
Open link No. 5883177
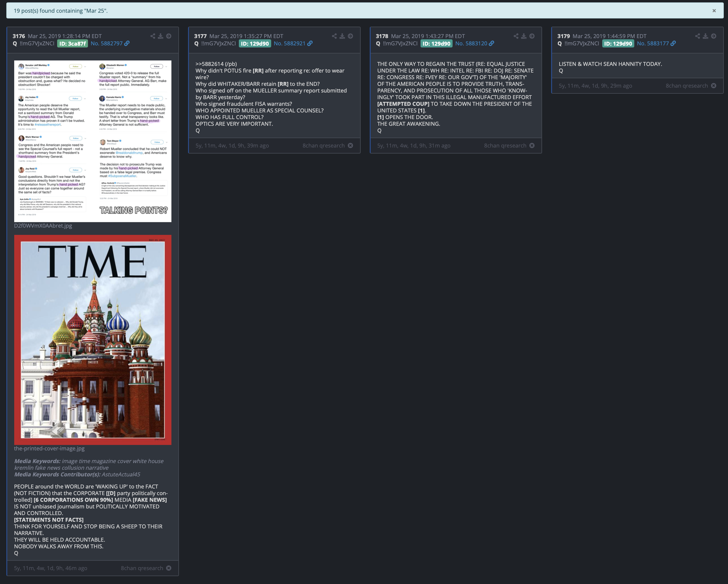pos(656,44)
